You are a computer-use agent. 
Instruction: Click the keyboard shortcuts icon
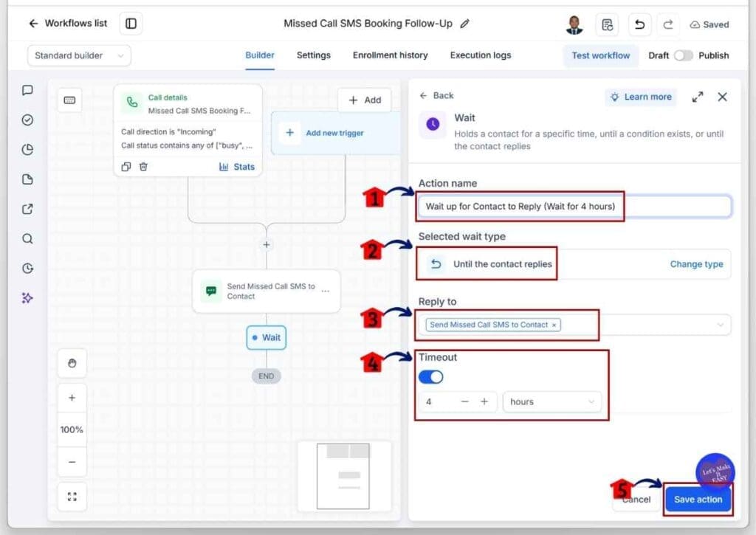click(70, 100)
